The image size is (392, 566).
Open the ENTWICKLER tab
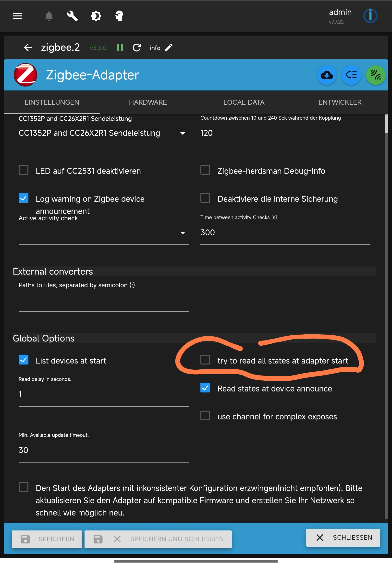340,102
